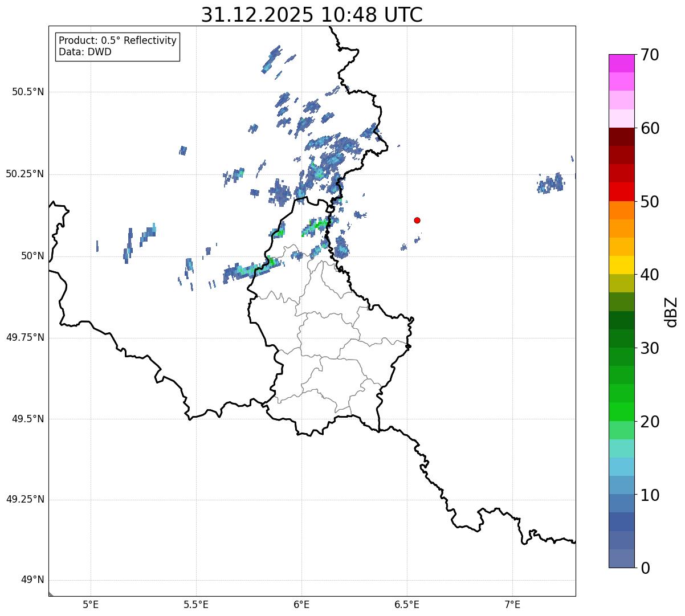Click the '5°E' longitude label
The height and width of the screenshot is (616, 685).
click(91, 604)
